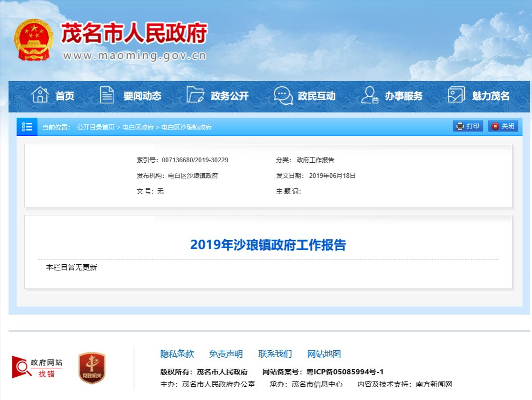Select the 魅力茂名 picture icon
The image size is (532, 400).
coord(455,95)
